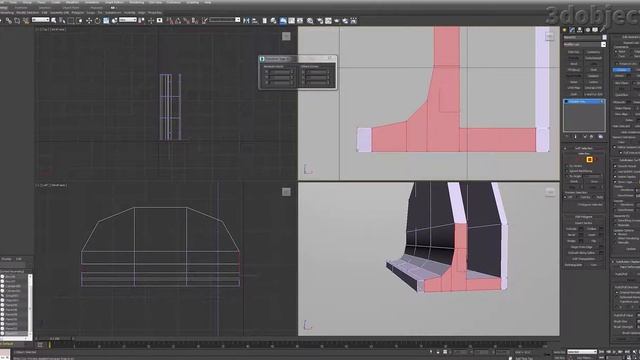Click the object name input field

[582, 37]
